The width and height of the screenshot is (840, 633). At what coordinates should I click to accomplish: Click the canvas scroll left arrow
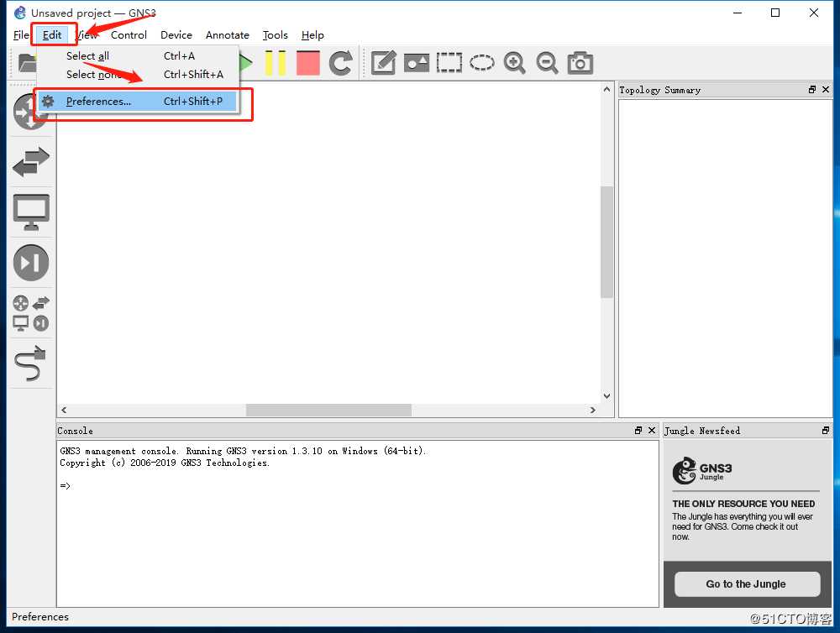click(64, 410)
